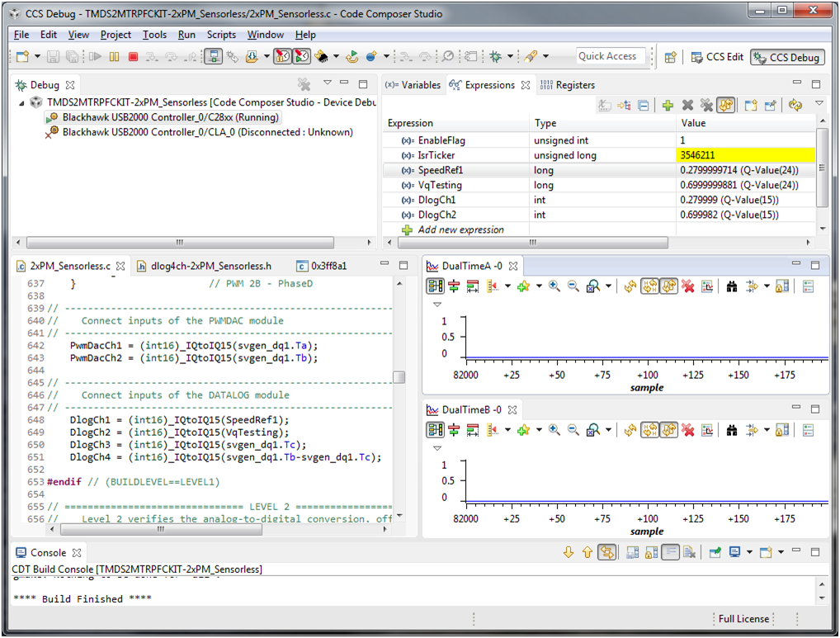Click the Resume button in the main toolbar
The image size is (840, 638).
tap(96, 56)
